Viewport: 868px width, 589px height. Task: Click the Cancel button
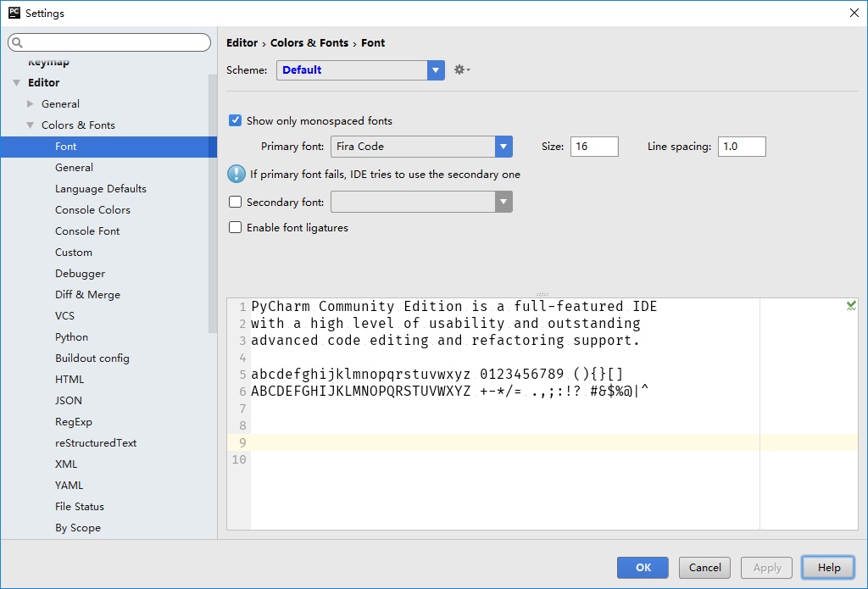click(x=704, y=568)
